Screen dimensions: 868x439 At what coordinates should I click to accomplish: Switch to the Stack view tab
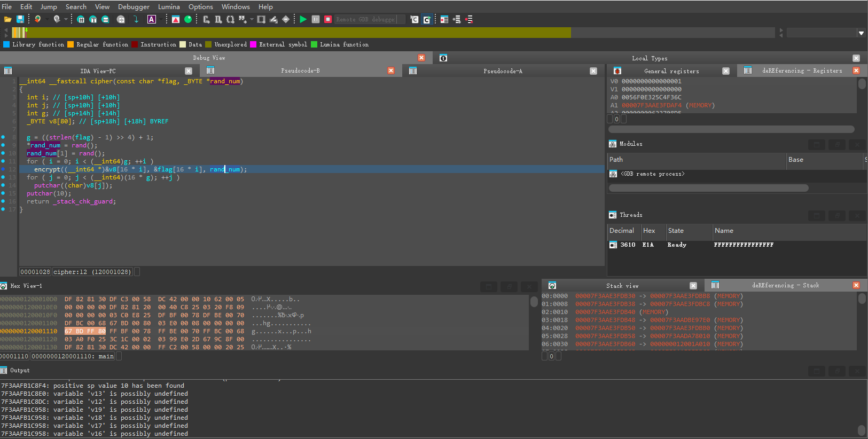(622, 286)
